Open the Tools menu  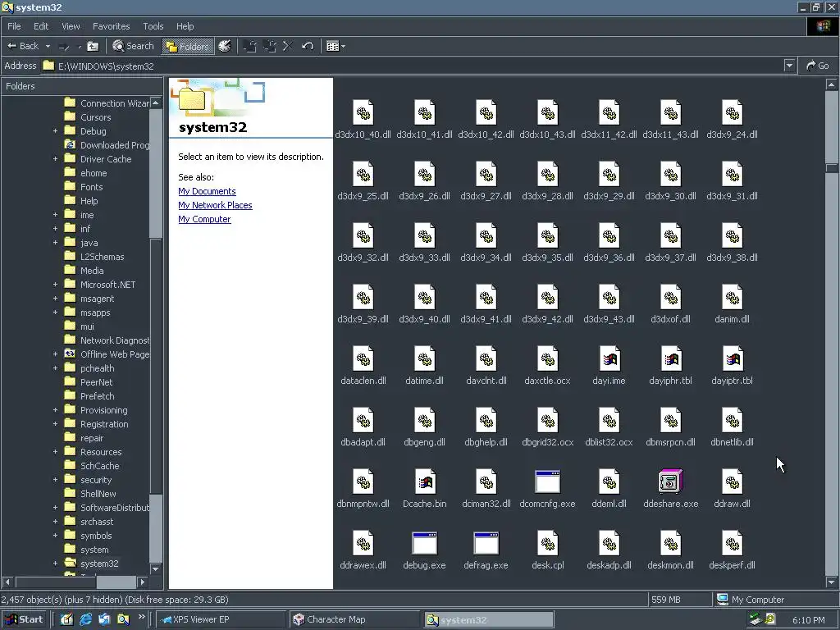coord(153,26)
